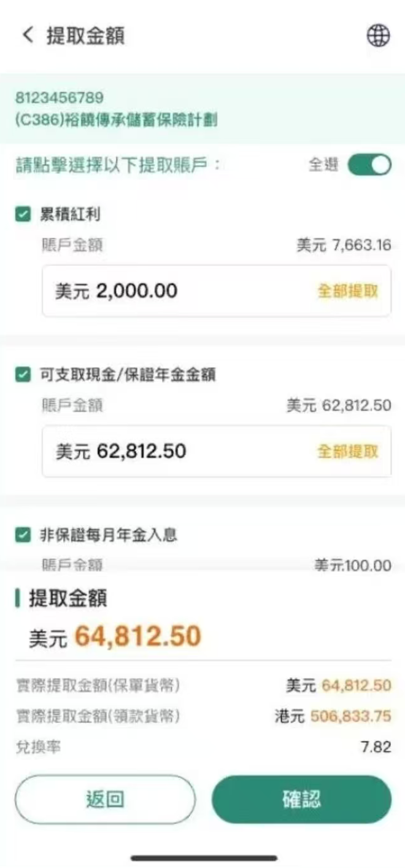Tap the 提取金額 page title

click(85, 36)
